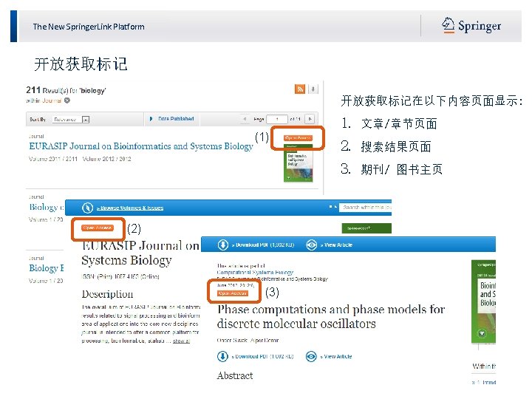This screenshot has height=399, width=532.
Task: Click the Search within this journal field
Action: 366,207
